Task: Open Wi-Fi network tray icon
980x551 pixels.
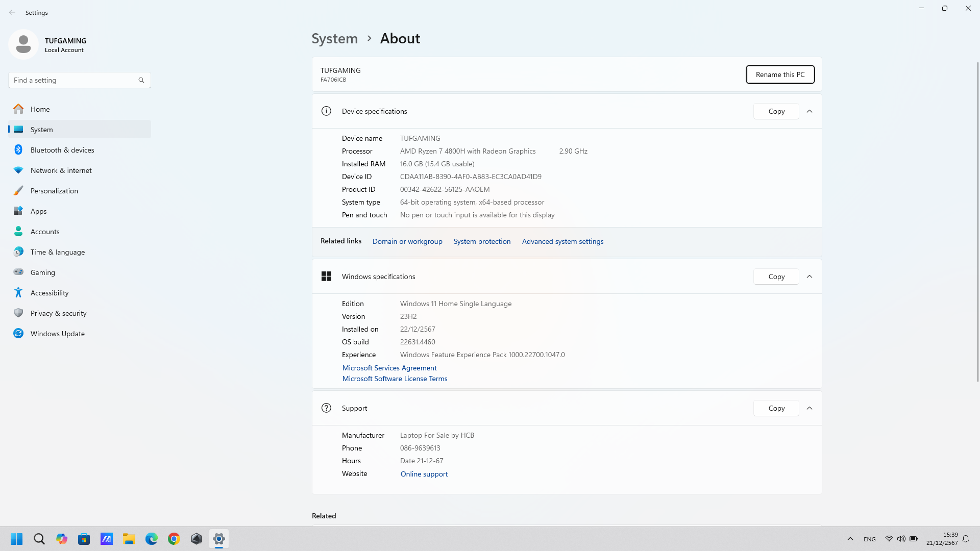Action: coord(889,539)
